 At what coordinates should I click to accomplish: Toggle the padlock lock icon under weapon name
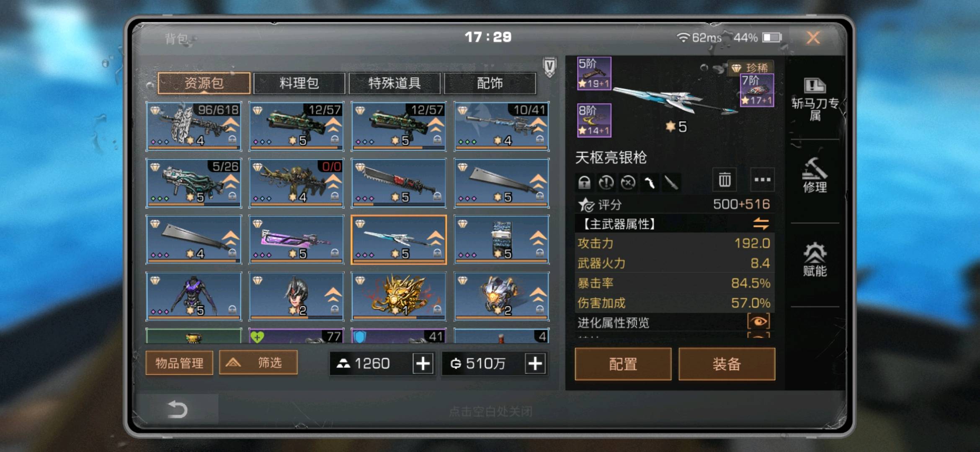[584, 182]
